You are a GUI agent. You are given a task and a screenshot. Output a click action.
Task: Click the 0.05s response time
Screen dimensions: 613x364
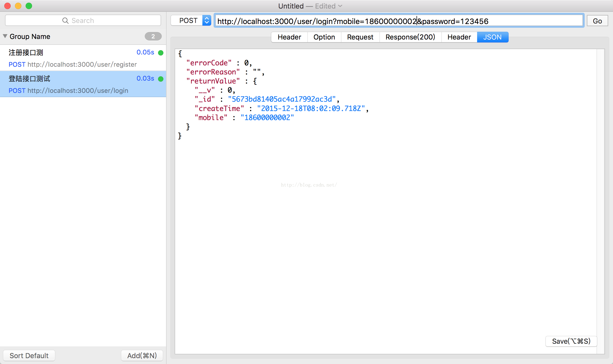click(145, 52)
